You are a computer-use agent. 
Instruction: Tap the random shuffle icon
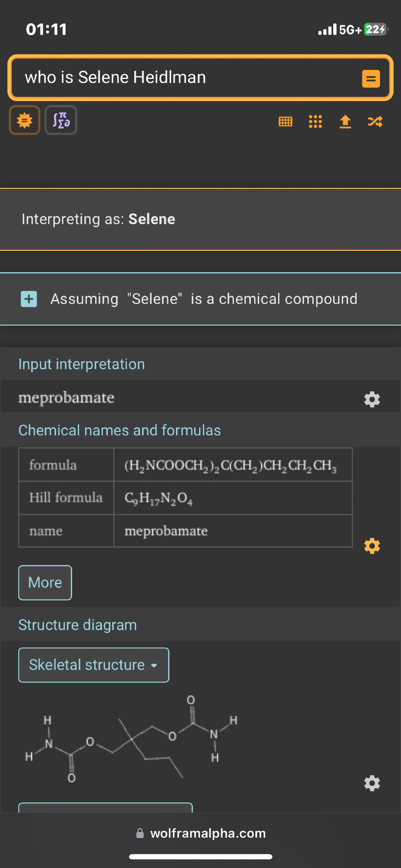click(x=375, y=122)
